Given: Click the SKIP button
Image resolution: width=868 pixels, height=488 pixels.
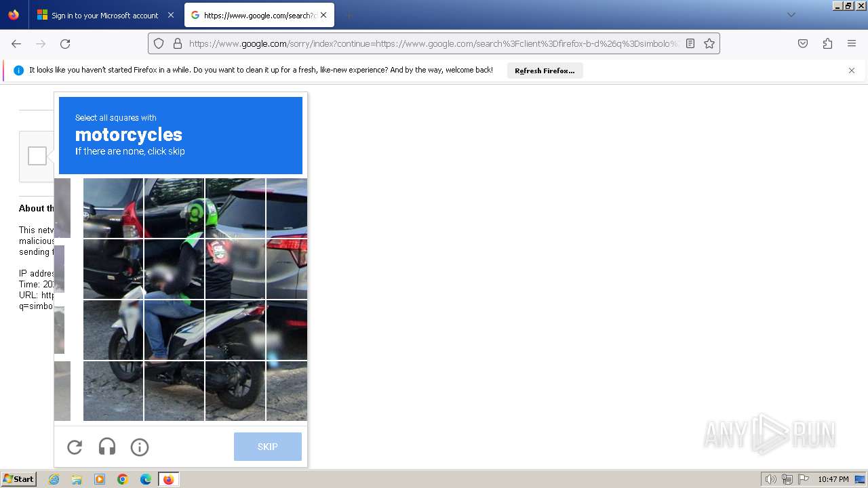Looking at the screenshot, I should click(268, 447).
